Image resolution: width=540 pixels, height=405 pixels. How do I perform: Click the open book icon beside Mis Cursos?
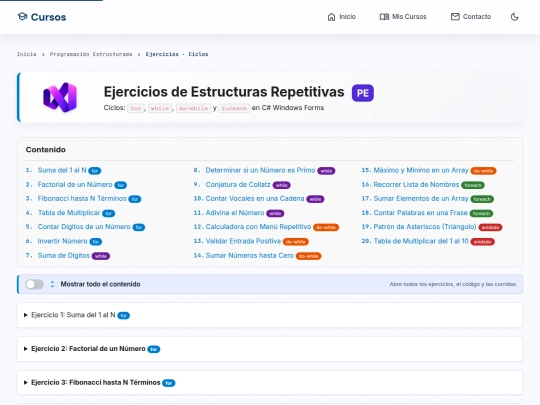(384, 17)
